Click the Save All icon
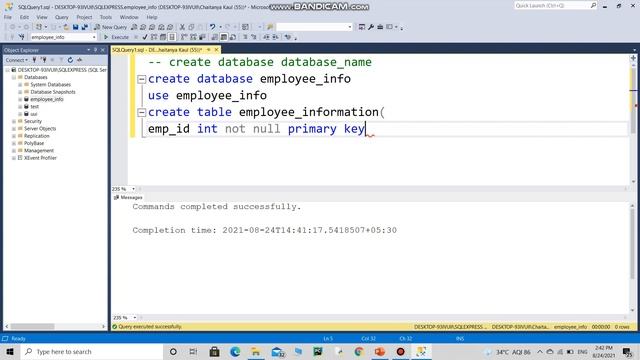The height and width of the screenshot is (360, 640). [84, 27]
